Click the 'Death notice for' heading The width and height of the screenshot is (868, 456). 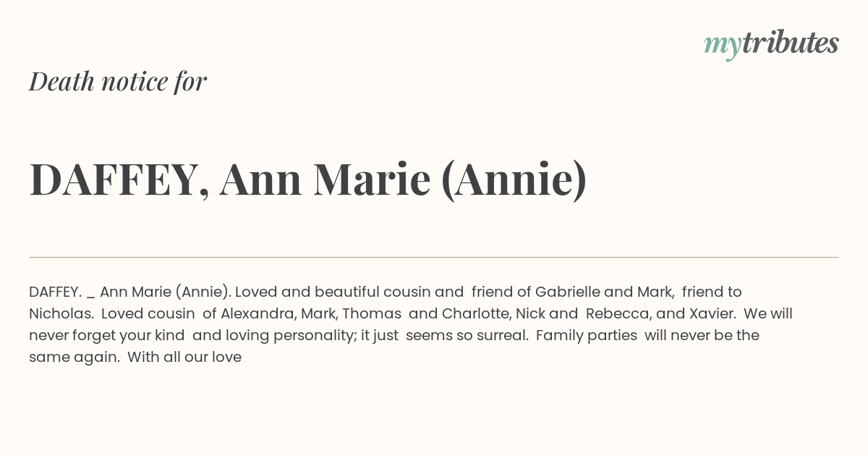point(118,81)
